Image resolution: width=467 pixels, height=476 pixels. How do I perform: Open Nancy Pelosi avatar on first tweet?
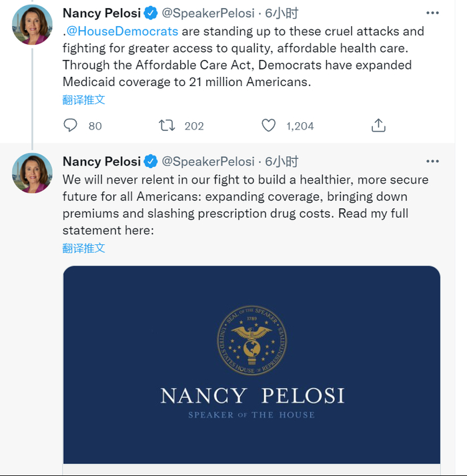32,25
